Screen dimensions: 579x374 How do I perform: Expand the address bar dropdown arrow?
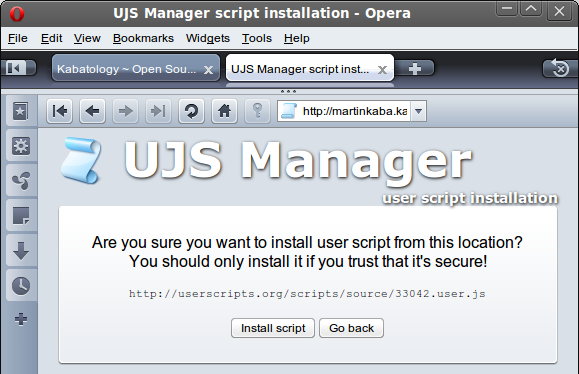418,111
